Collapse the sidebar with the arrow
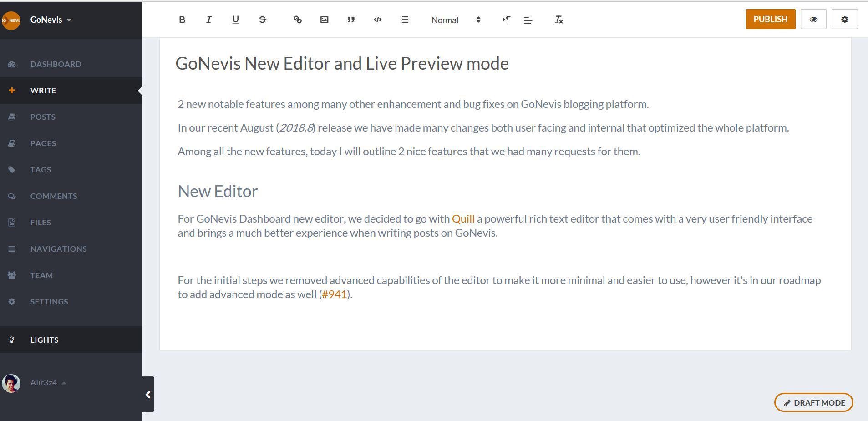 click(x=148, y=394)
